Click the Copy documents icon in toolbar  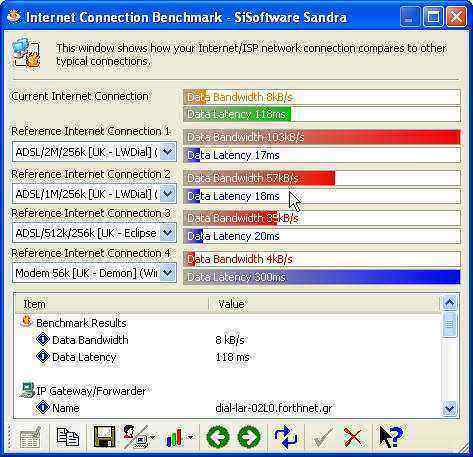pyautogui.click(x=68, y=436)
